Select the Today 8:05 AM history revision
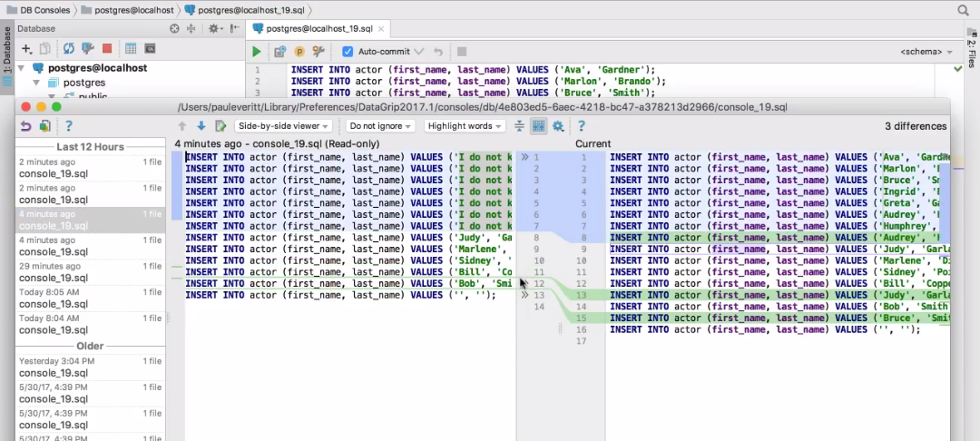 [90, 298]
